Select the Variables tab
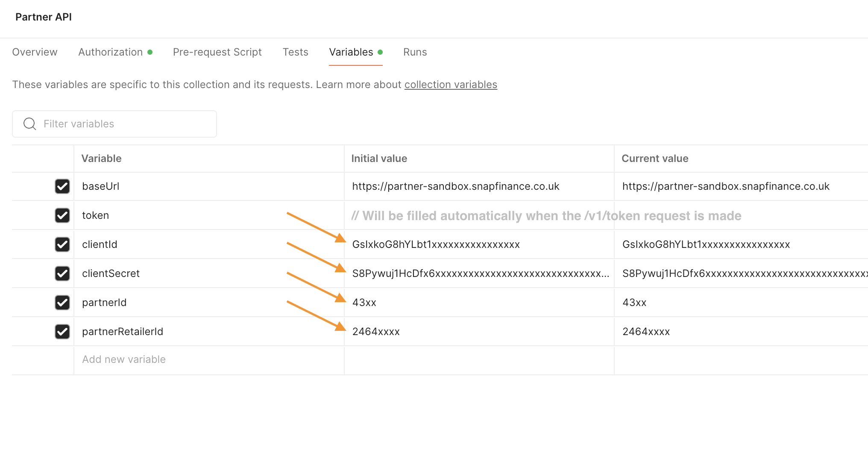 [355, 52]
